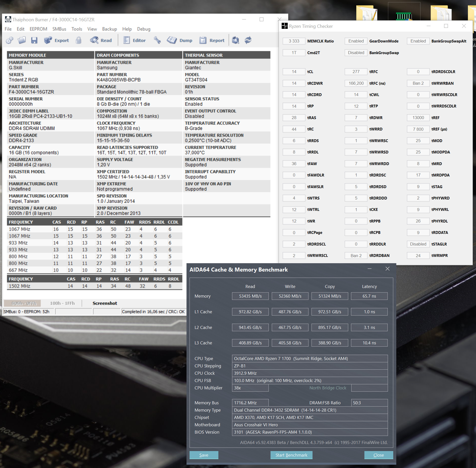
Task: Click L1 Cache Write value 487.76 GB/s
Action: tap(290, 312)
